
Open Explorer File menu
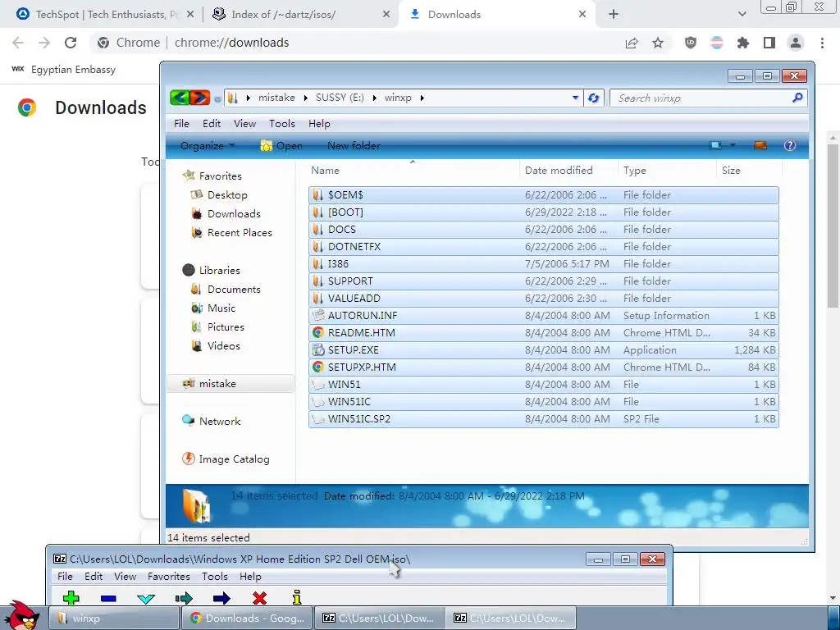point(181,124)
